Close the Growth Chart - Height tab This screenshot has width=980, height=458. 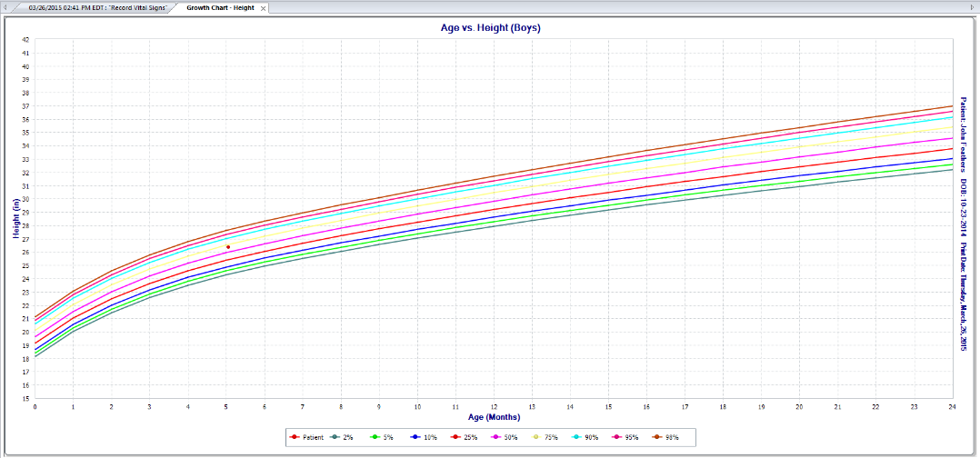click(264, 7)
